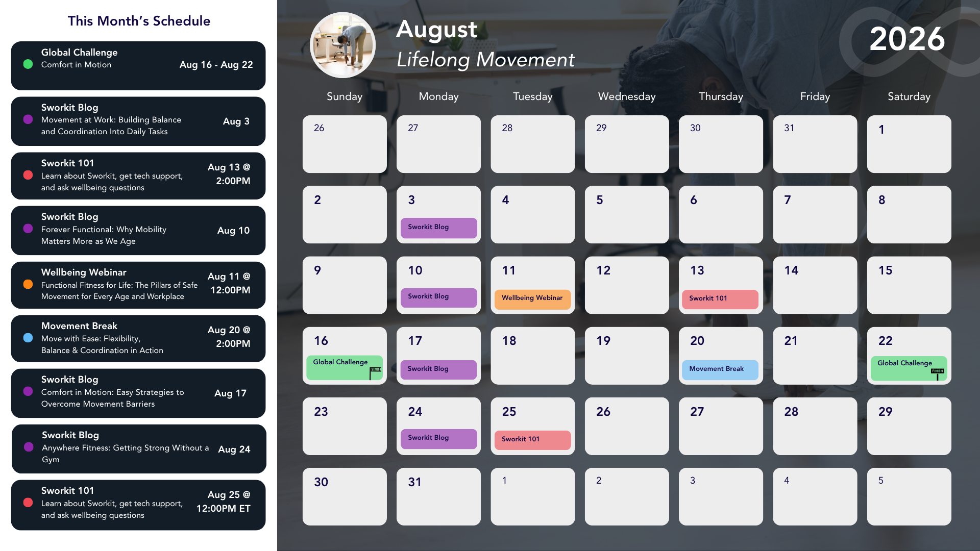The height and width of the screenshot is (551, 980).
Task: Click the Wednesday column header
Action: pos(626,96)
